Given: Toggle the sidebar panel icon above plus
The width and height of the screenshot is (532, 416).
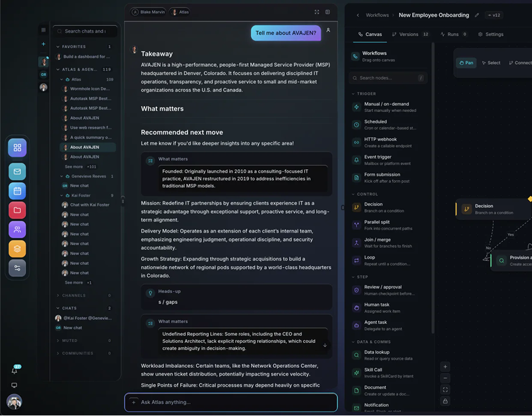Looking at the screenshot, I should 44,30.
